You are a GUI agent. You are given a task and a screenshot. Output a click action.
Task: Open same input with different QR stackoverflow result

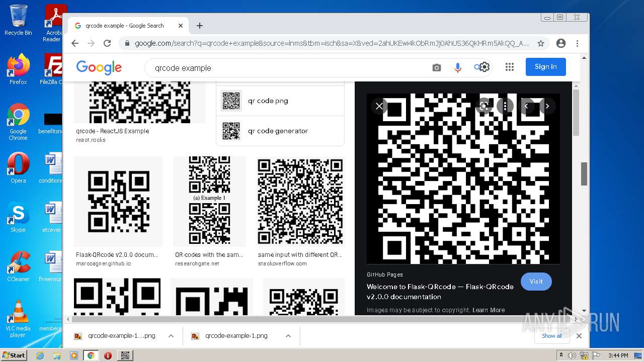tap(300, 202)
